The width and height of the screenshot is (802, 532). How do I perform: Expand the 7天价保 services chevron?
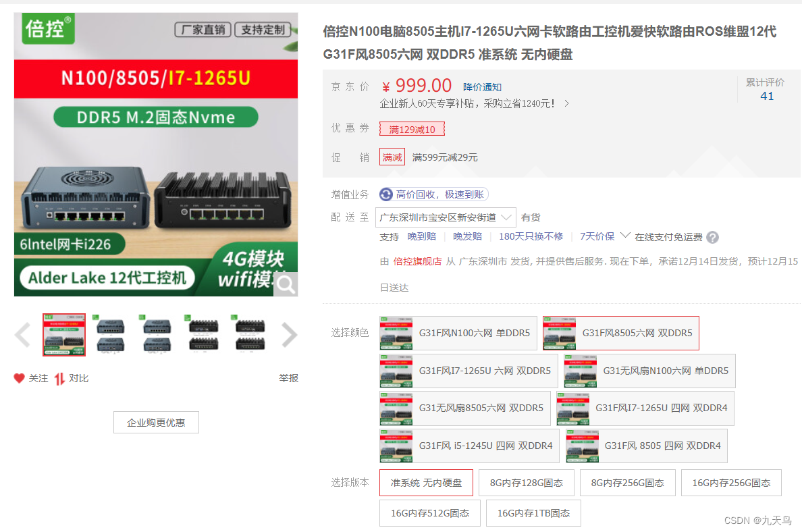pos(625,236)
